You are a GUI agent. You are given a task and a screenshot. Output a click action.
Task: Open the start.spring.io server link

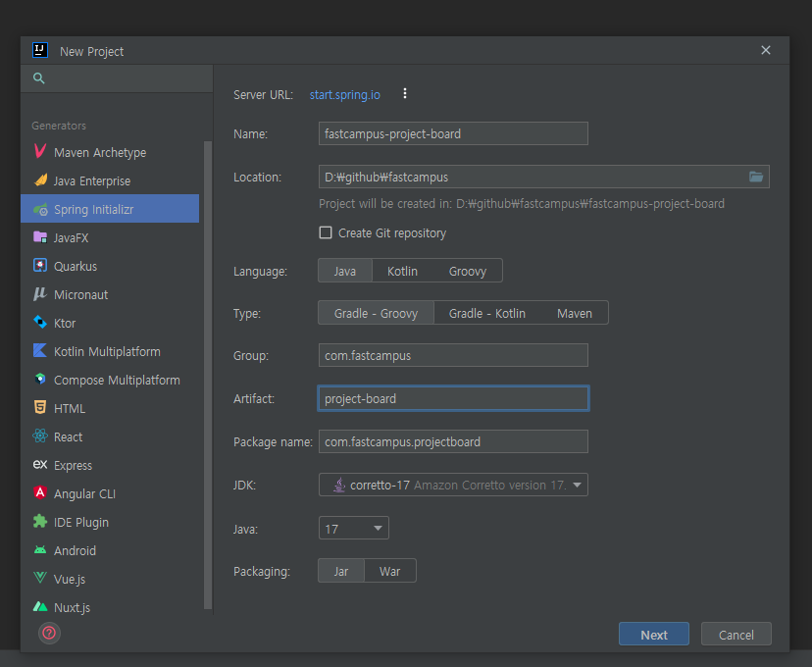tap(344, 95)
